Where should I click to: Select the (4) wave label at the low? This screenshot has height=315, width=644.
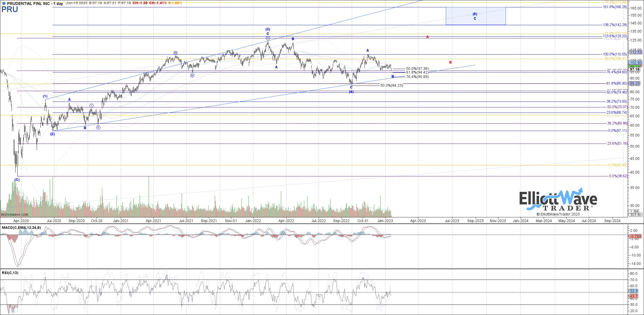click(351, 92)
